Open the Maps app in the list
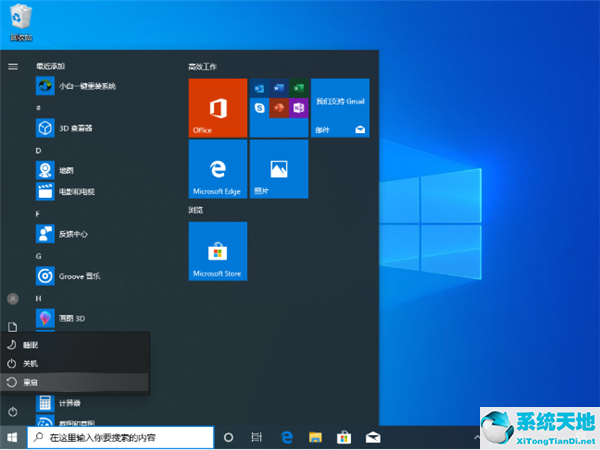 pyautogui.click(x=55, y=170)
